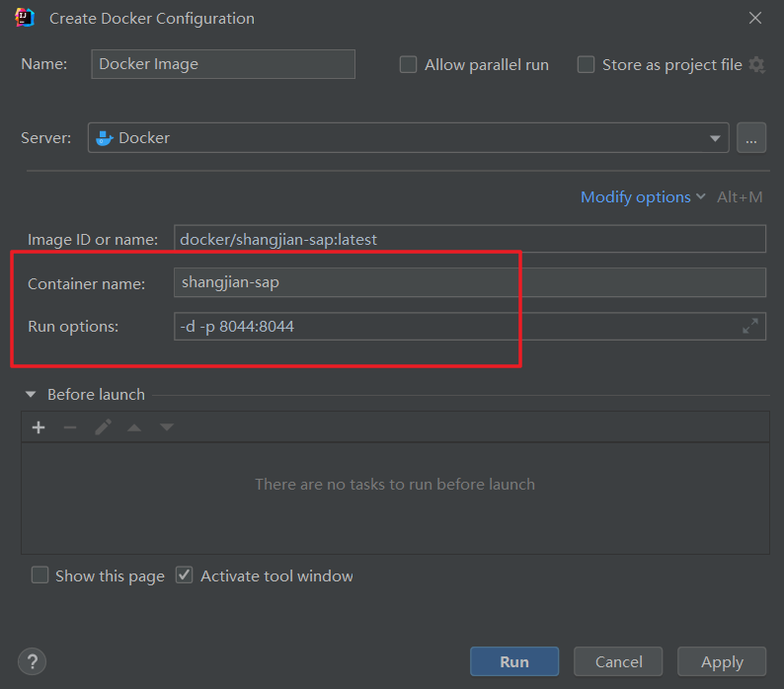Expand the Run options field editor
The height and width of the screenshot is (689, 784).
[x=750, y=326]
